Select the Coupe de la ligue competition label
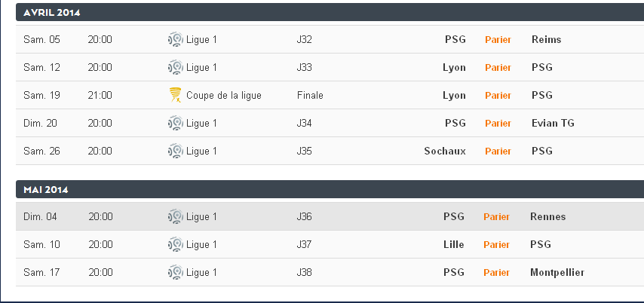The image size is (644, 303). tap(224, 95)
